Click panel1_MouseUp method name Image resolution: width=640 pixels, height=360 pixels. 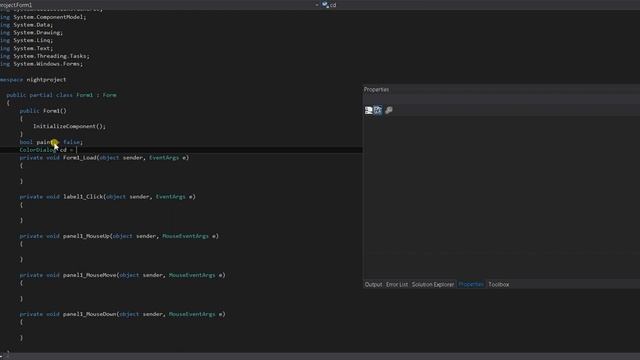coord(86,236)
